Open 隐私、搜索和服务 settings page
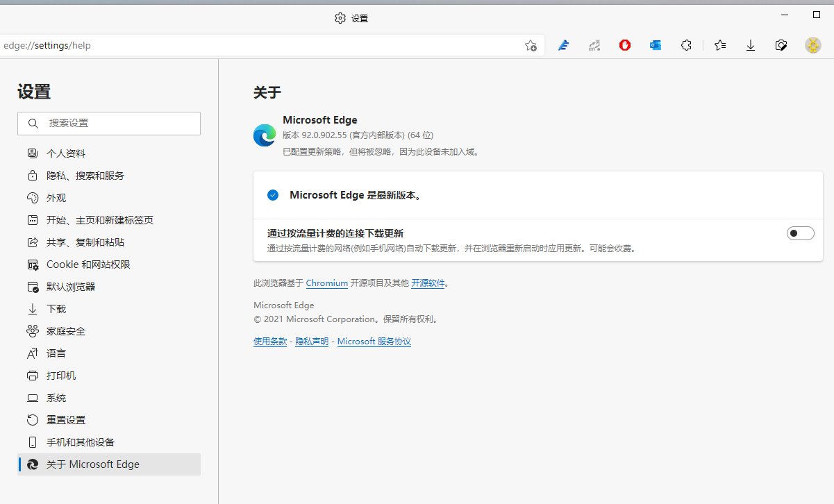The width and height of the screenshot is (834, 504). (x=109, y=176)
